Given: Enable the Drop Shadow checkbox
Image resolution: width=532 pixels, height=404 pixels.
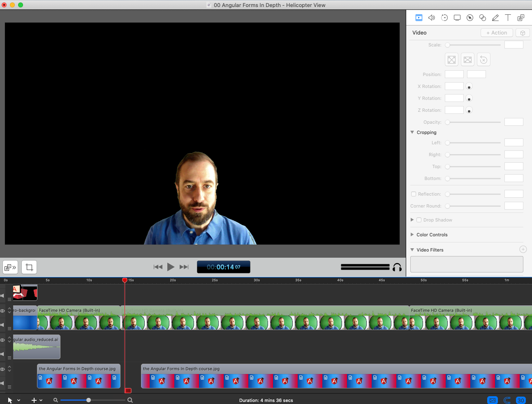Looking at the screenshot, I should (419, 220).
